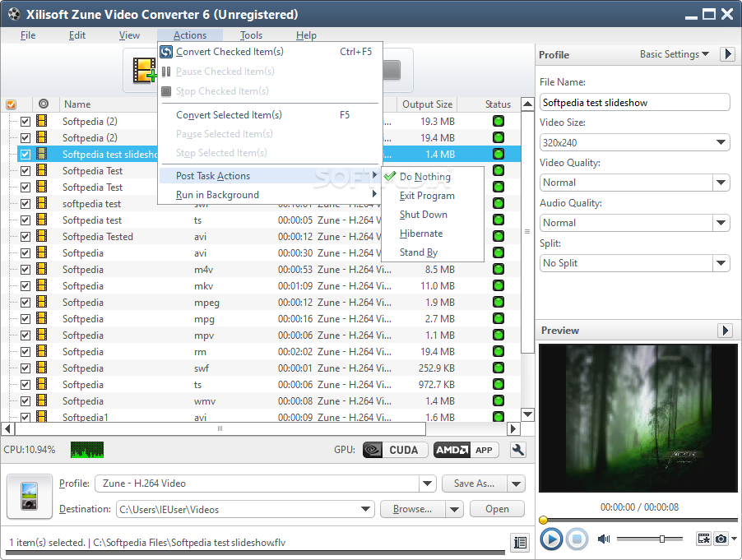Open the Video Size 320x240 dropdown
This screenshot has width=742, height=560.
721,142
